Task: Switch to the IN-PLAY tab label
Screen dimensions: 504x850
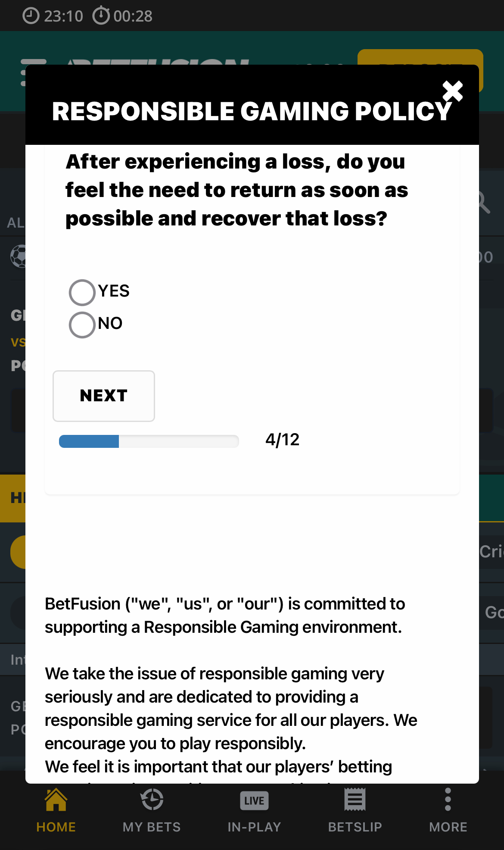Action: pos(254,827)
